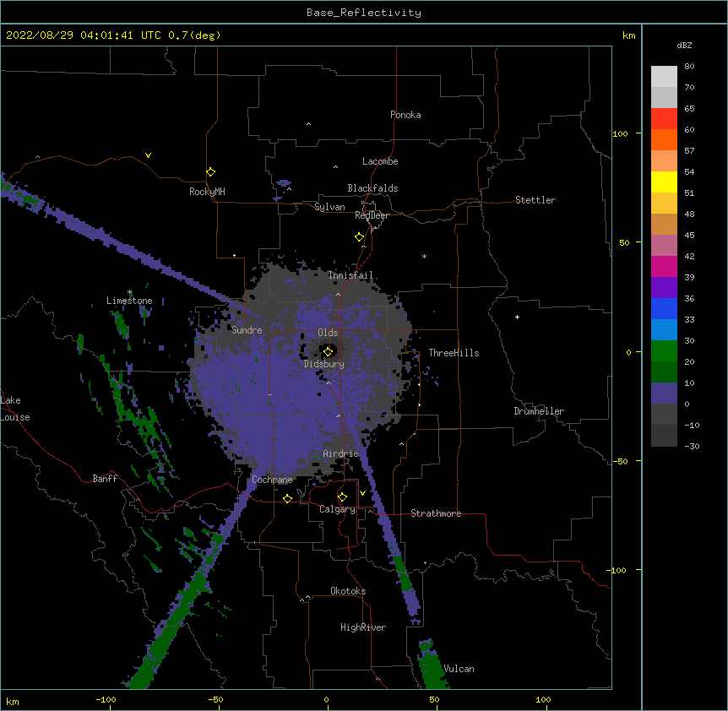Select the Lacombe city label
728x711 pixels.
380,161
